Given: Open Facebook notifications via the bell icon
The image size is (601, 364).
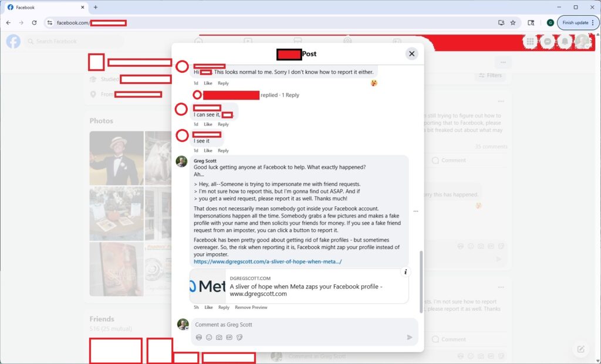Looking at the screenshot, I should (565, 41).
